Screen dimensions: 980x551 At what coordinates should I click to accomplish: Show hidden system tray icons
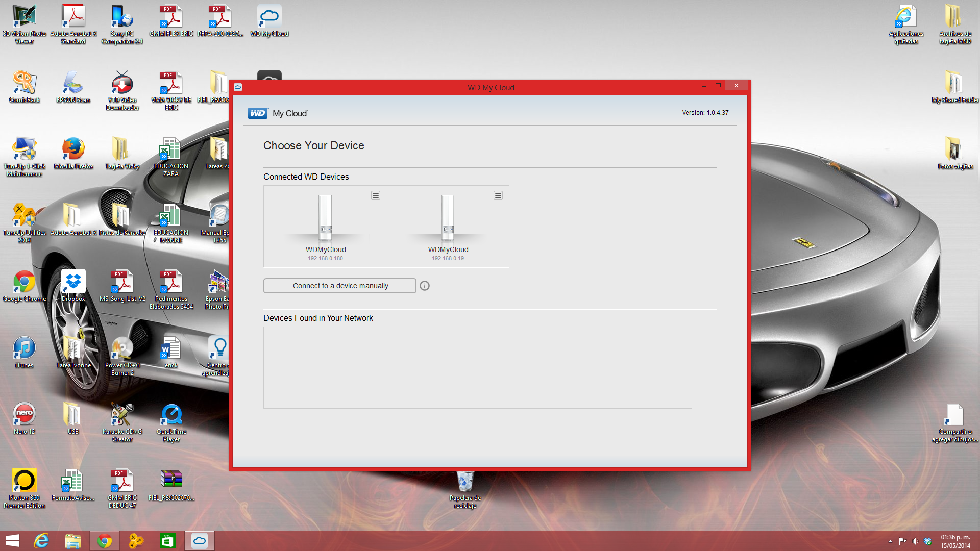pos(890,541)
